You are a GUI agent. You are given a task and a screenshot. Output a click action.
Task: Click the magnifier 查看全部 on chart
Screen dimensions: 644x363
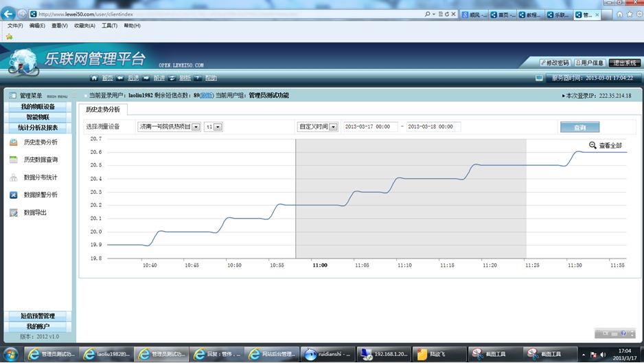click(x=593, y=145)
